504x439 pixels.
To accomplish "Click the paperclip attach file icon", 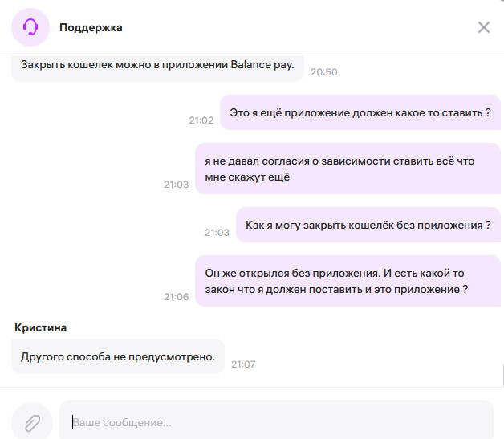I will tap(31, 422).
